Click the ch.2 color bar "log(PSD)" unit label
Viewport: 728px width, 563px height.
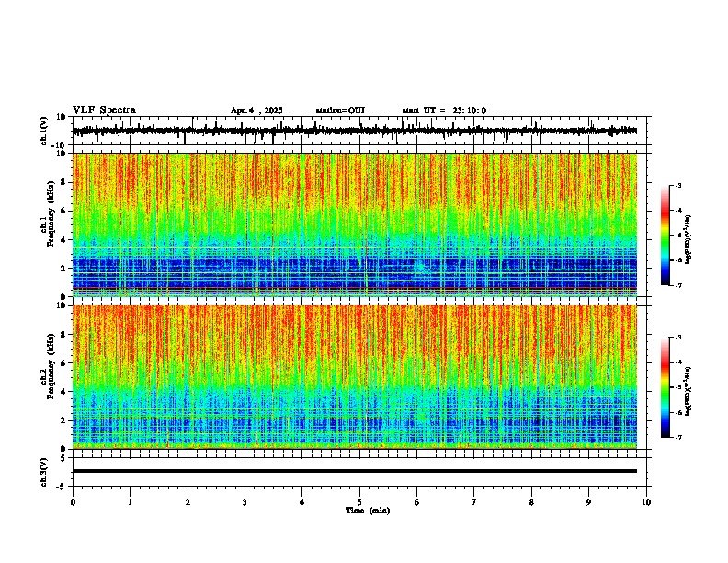(688, 390)
